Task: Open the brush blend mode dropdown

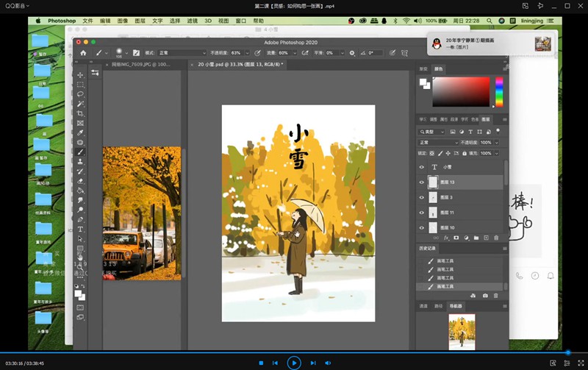Action: tap(180, 53)
